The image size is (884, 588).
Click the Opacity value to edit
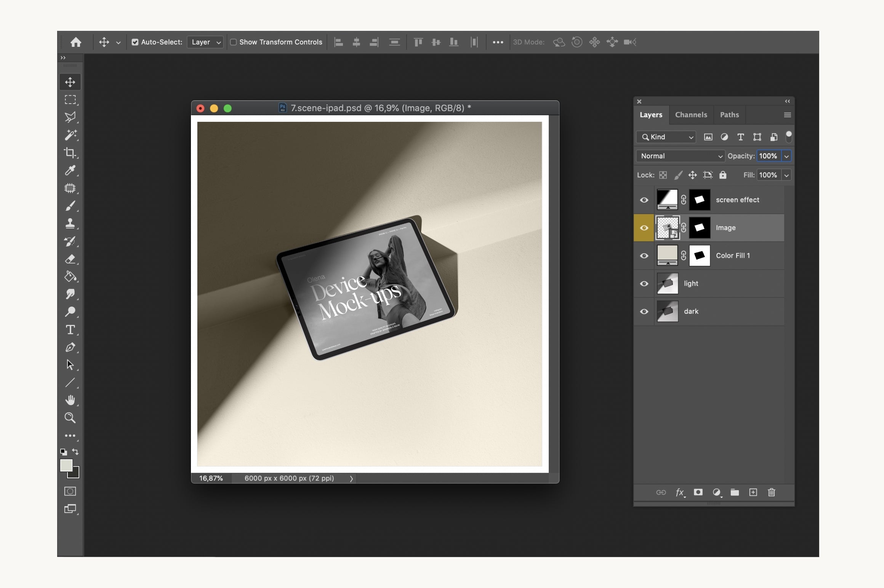point(769,155)
